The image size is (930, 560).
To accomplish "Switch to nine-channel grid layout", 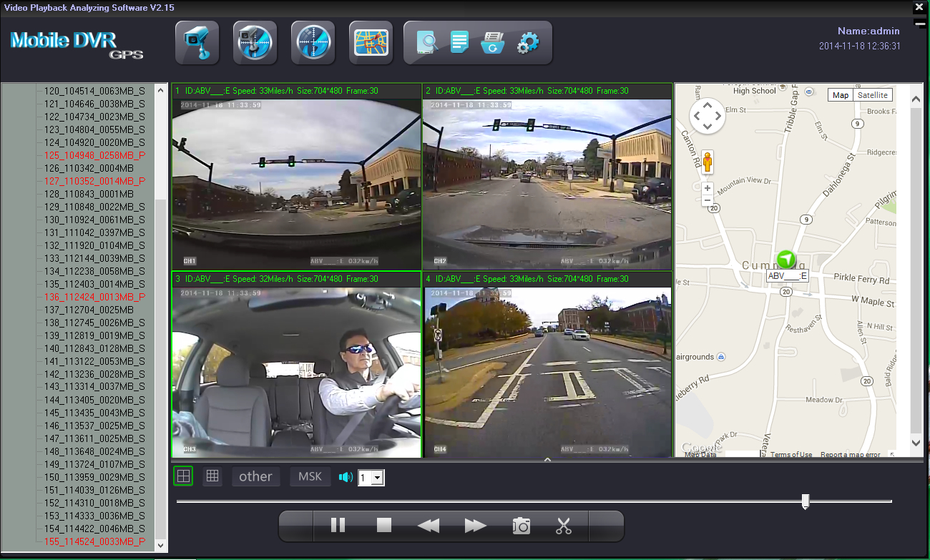I will tap(212, 476).
